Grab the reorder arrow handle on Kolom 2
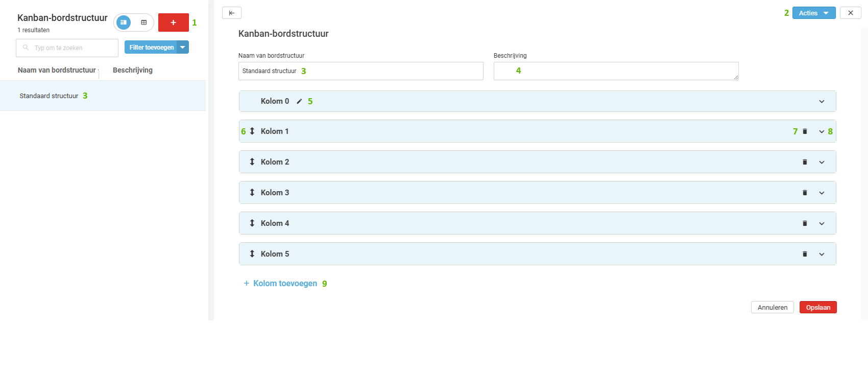This screenshot has height=368, width=868. 252,162
